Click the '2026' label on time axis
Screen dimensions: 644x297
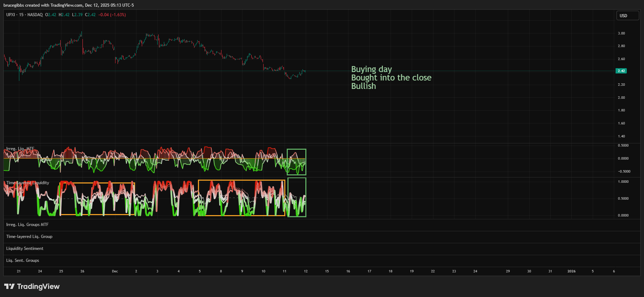pos(571,271)
